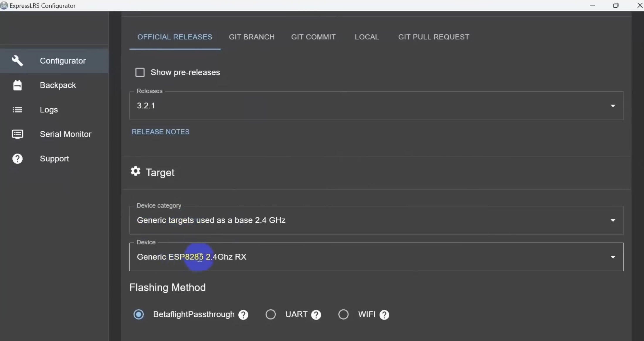
Task: Select the UART flashing method
Action: click(x=270, y=314)
